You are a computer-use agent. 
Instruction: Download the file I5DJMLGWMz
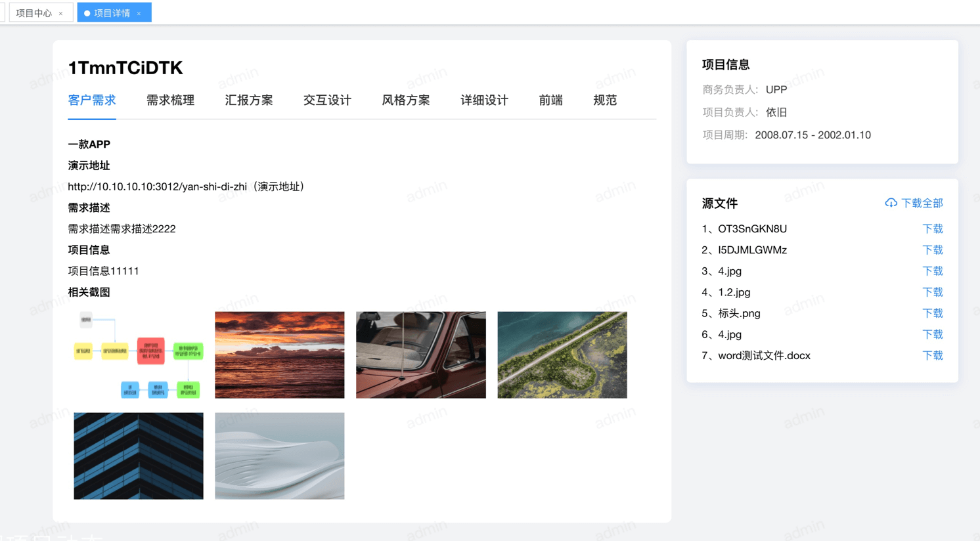click(933, 249)
